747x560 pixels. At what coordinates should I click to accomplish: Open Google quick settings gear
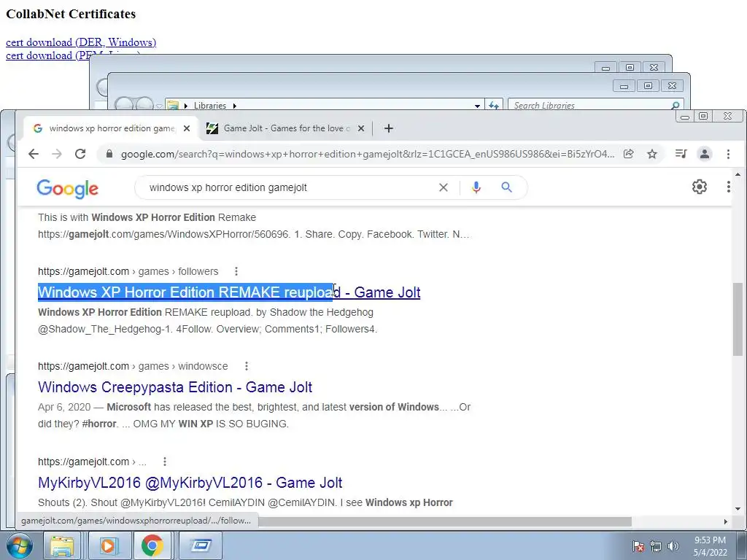tap(700, 187)
